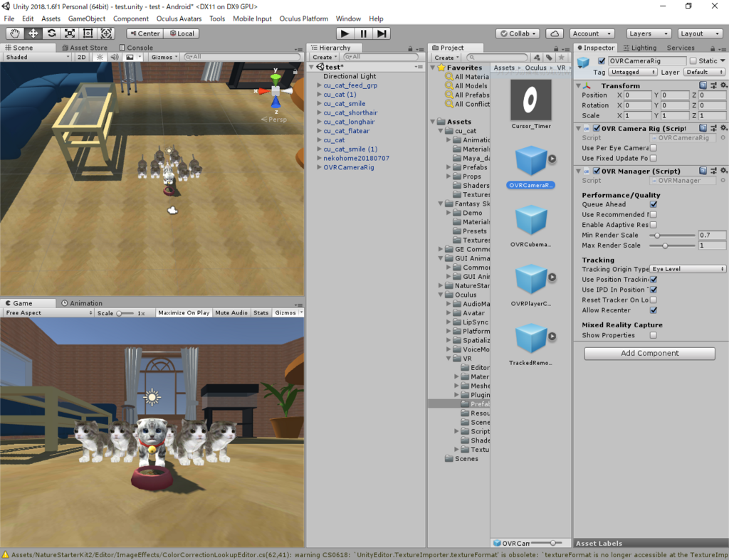Enable Use Recommended MSAA checkbox
The height and width of the screenshot is (560, 729).
tap(654, 214)
